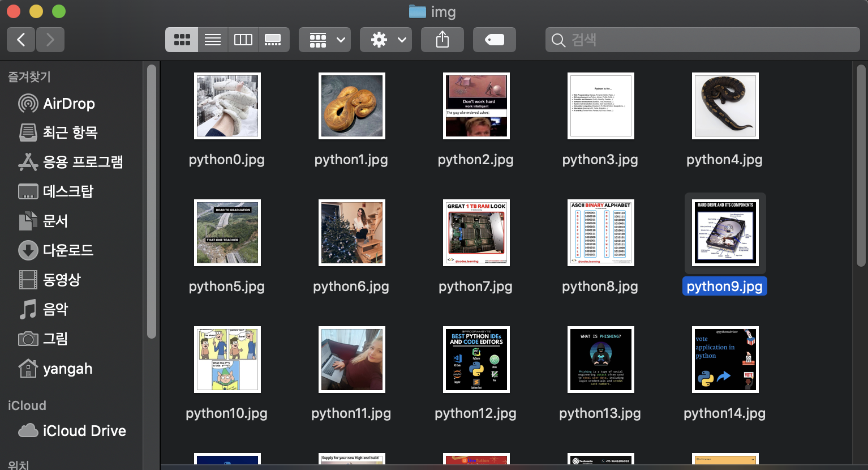This screenshot has width=868, height=470.
Task: Click the Share button
Action: pyautogui.click(x=442, y=40)
